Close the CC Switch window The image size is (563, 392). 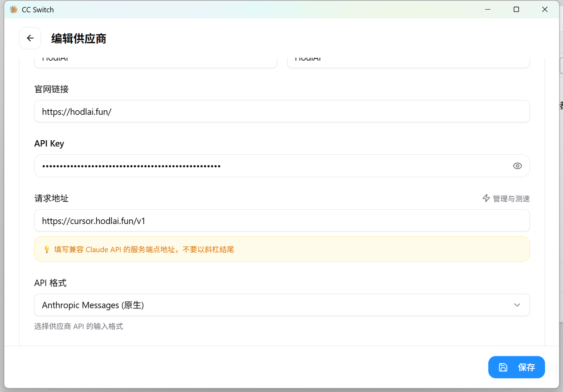[545, 9]
